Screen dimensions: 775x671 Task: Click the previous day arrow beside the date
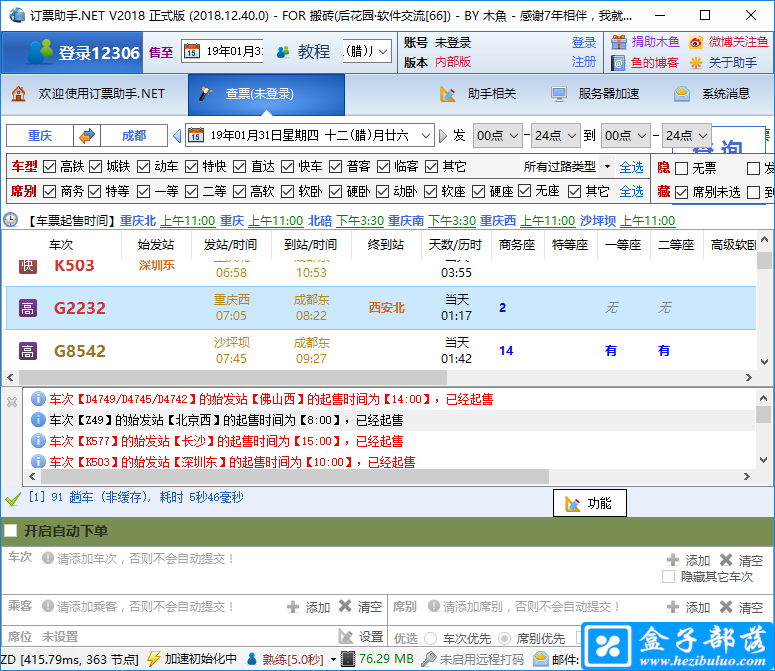[x=177, y=135]
